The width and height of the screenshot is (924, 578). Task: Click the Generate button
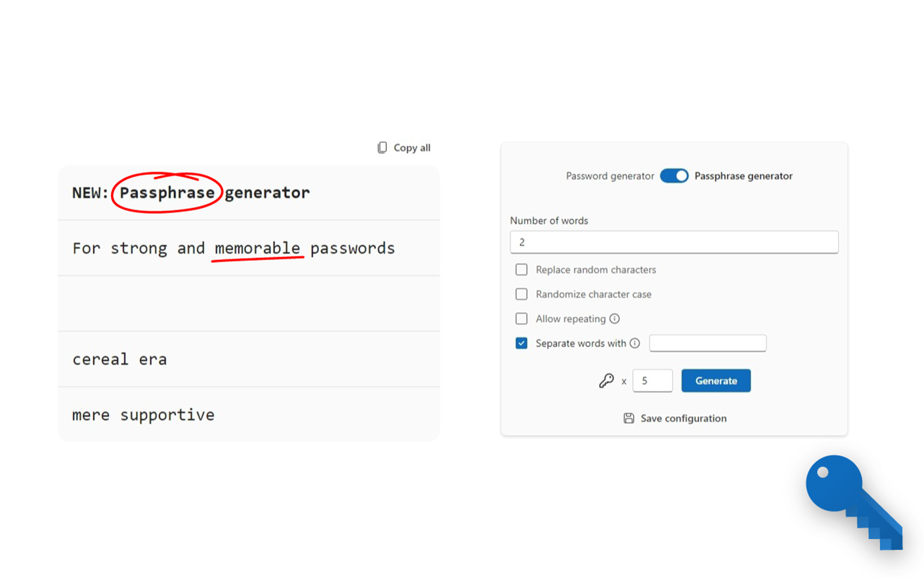pos(716,381)
